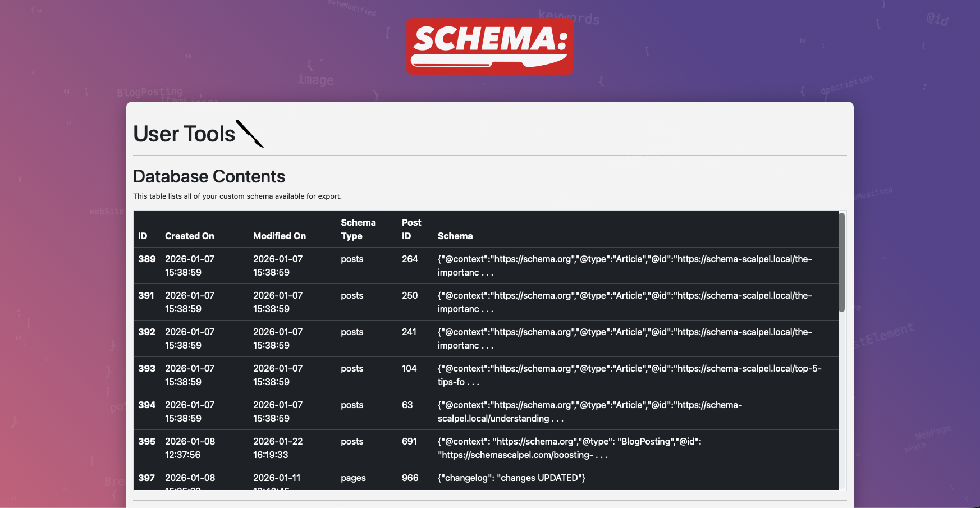Image resolution: width=980 pixels, height=508 pixels.
Task: Click the scalpel icon beside User Tools
Action: click(x=250, y=134)
